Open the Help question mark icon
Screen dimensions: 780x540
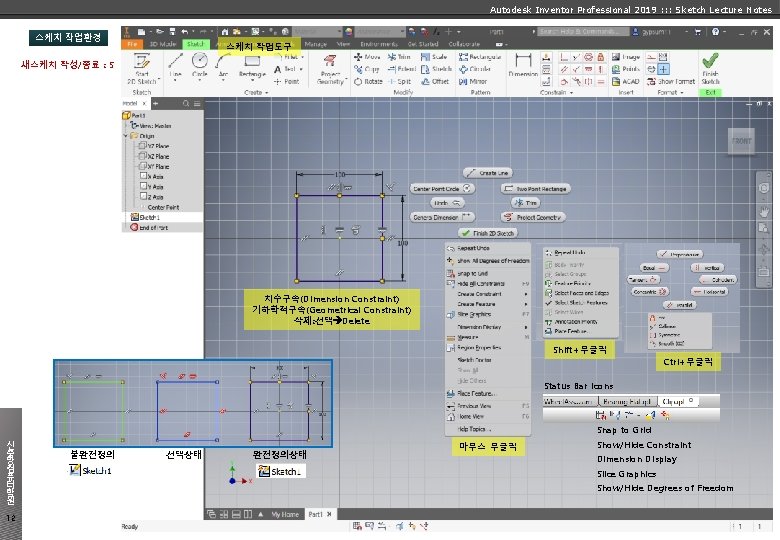pos(715,31)
